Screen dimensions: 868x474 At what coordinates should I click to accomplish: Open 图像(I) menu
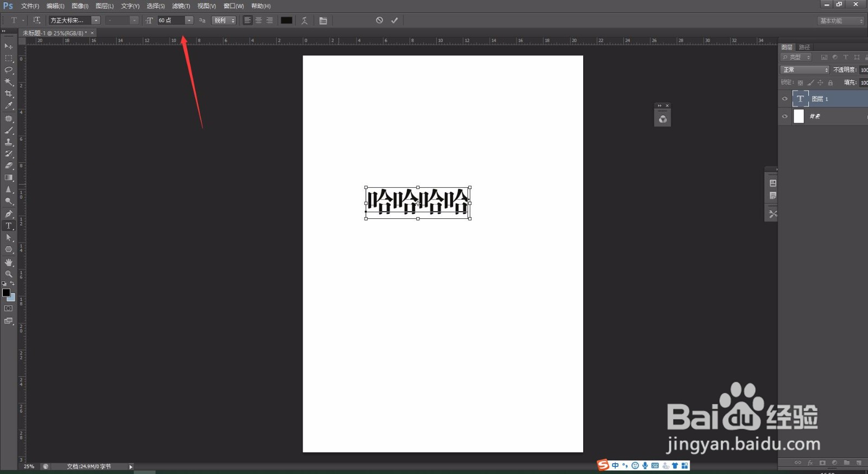pos(80,6)
